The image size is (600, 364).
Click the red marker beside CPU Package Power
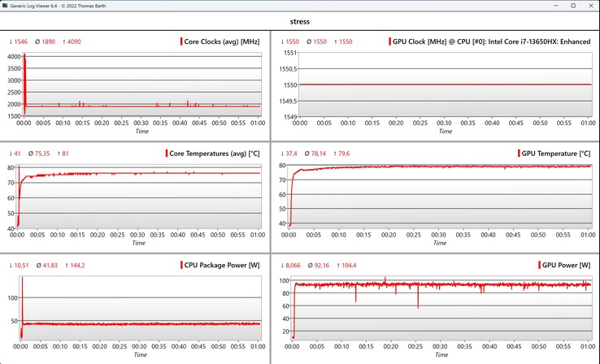pyautogui.click(x=181, y=266)
